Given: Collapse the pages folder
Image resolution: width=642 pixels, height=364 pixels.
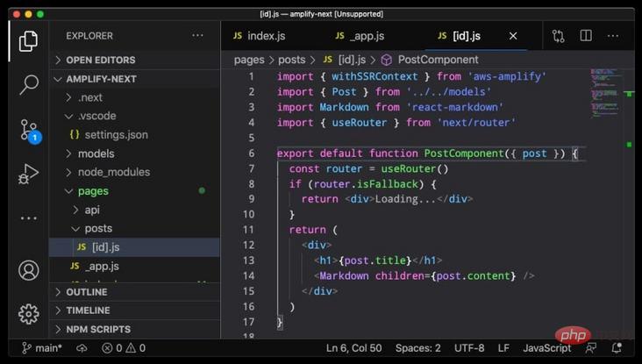Looking at the screenshot, I should [x=92, y=191].
